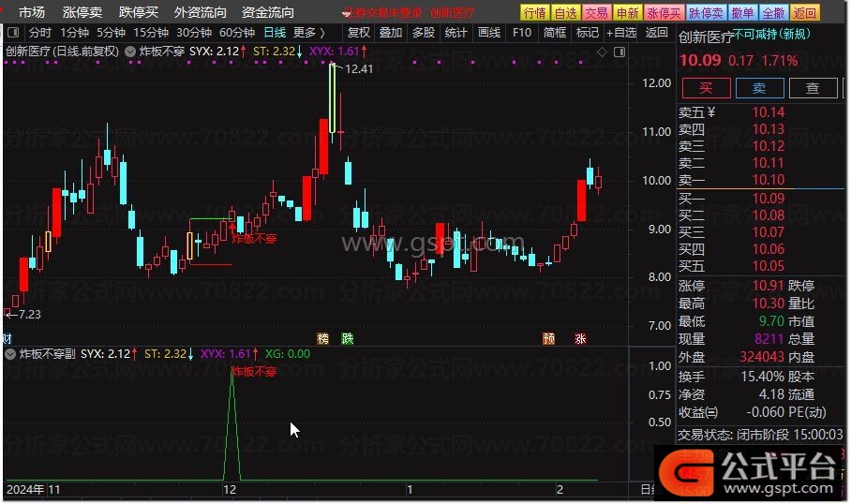This screenshot has width=851, height=504.
Task: Open the 资金流向 menu
Action: (267, 12)
